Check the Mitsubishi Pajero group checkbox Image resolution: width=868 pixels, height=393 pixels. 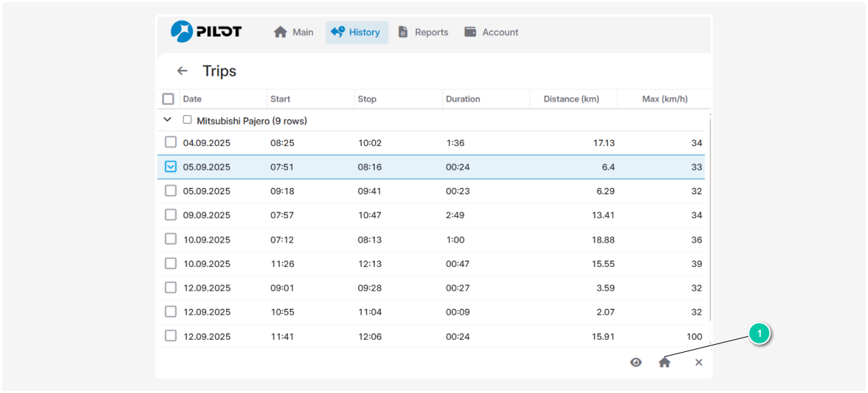click(188, 120)
